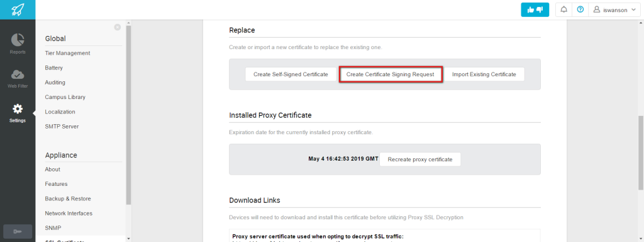Image resolution: width=644 pixels, height=242 pixels.
Task: Click Create Self-Signed Certificate button
Action: [291, 74]
